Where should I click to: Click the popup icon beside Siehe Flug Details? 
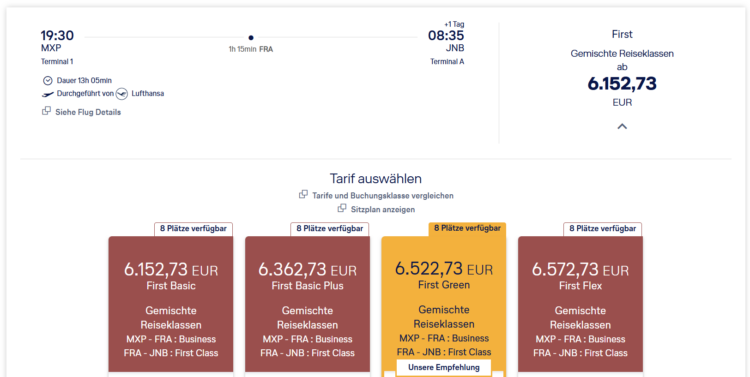click(46, 111)
